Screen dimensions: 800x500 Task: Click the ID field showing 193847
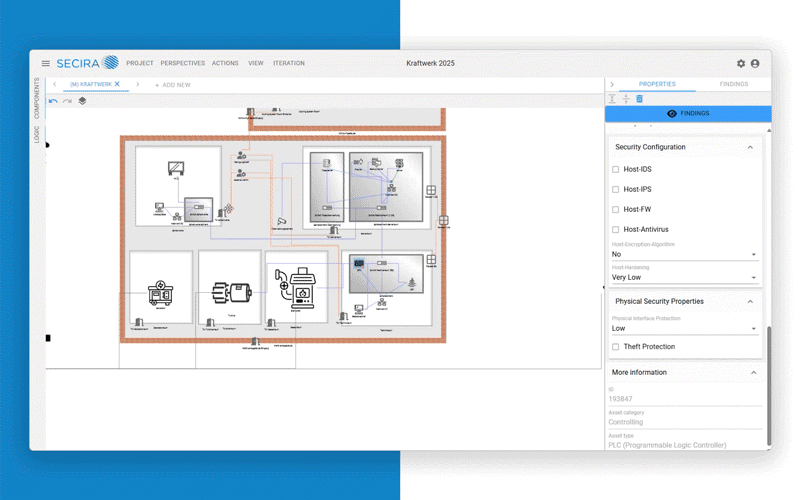point(684,399)
